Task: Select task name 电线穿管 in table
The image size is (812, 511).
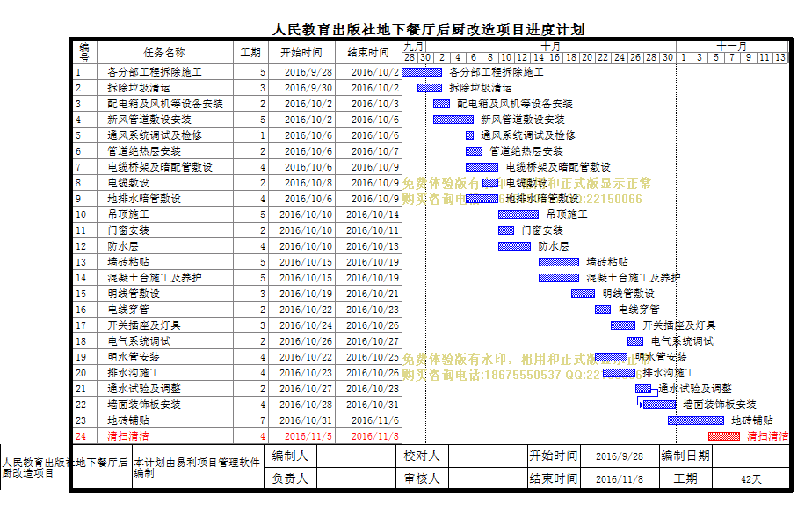Action: coord(128,310)
